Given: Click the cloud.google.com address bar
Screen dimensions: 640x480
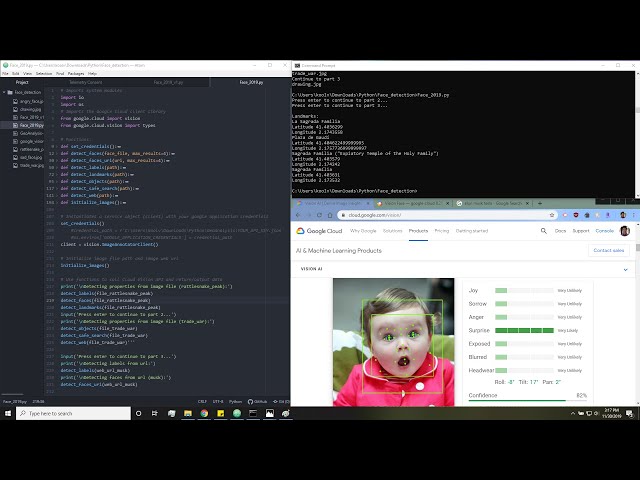Looking at the screenshot, I should (447, 215).
